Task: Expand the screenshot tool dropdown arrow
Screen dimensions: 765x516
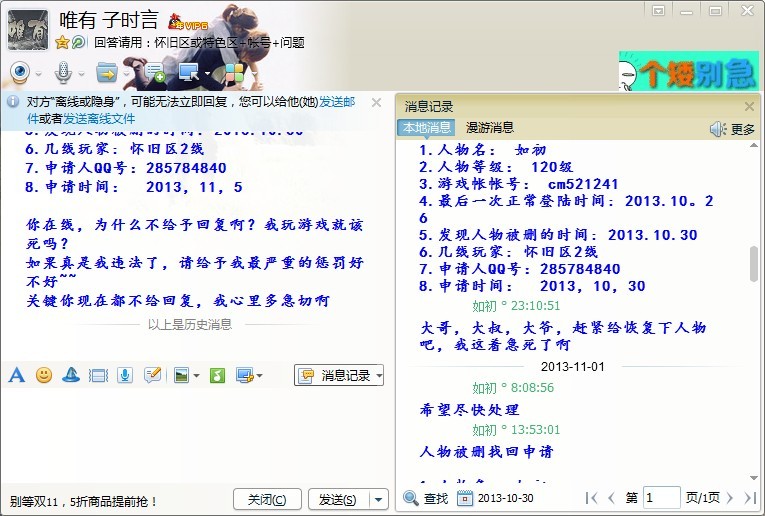Action: (260, 376)
